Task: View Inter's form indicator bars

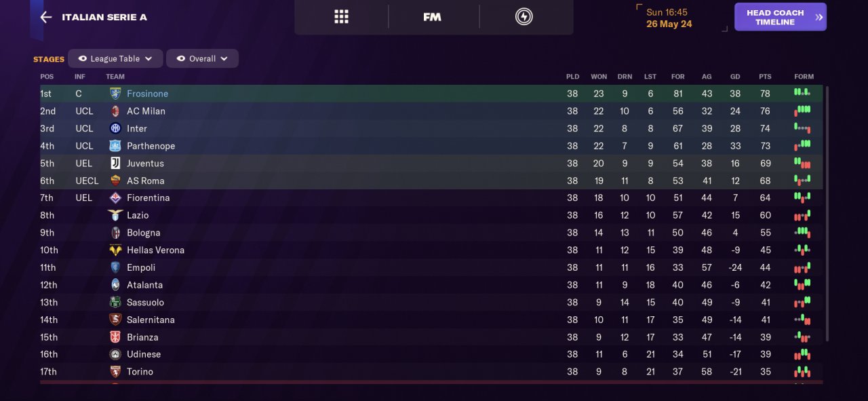Action: tap(802, 128)
